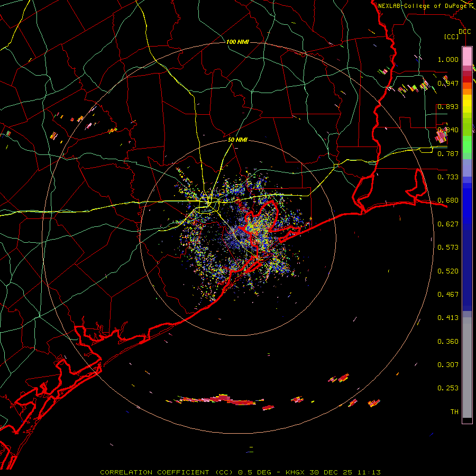Click the 0.253 scale label
The height and width of the screenshot is (476, 476).
[448, 388]
